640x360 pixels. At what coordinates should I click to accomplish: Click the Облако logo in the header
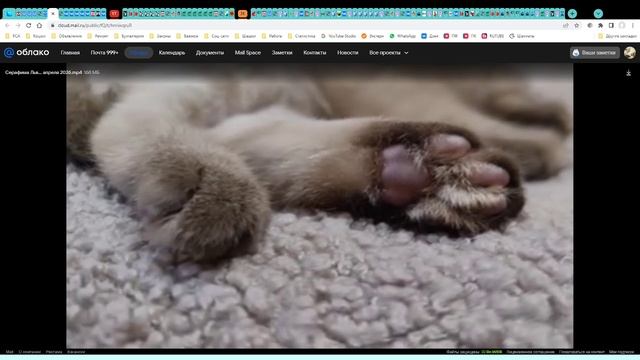[x=27, y=53]
